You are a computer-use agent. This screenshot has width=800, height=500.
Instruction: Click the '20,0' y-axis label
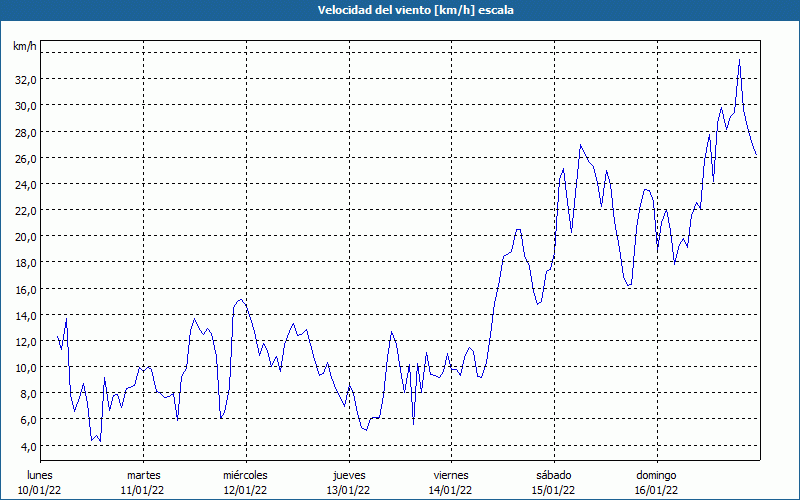26,237
